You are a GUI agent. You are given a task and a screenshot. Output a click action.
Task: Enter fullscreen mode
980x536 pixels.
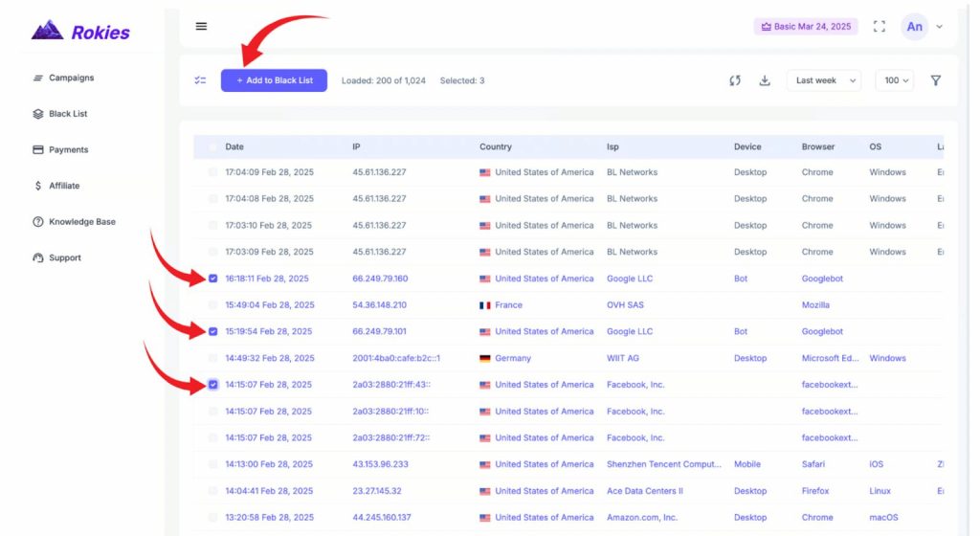pyautogui.click(x=880, y=26)
